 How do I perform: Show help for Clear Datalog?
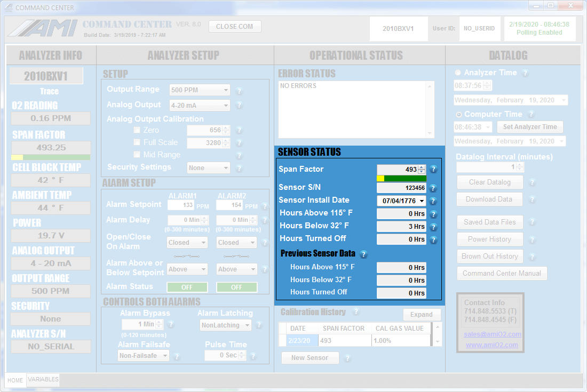(x=532, y=182)
